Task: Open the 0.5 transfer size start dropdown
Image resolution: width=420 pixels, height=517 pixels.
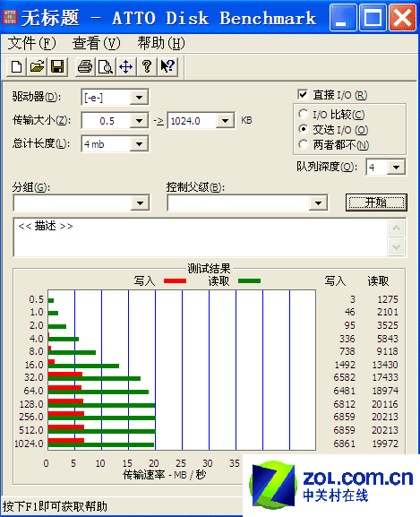Action: (139, 121)
